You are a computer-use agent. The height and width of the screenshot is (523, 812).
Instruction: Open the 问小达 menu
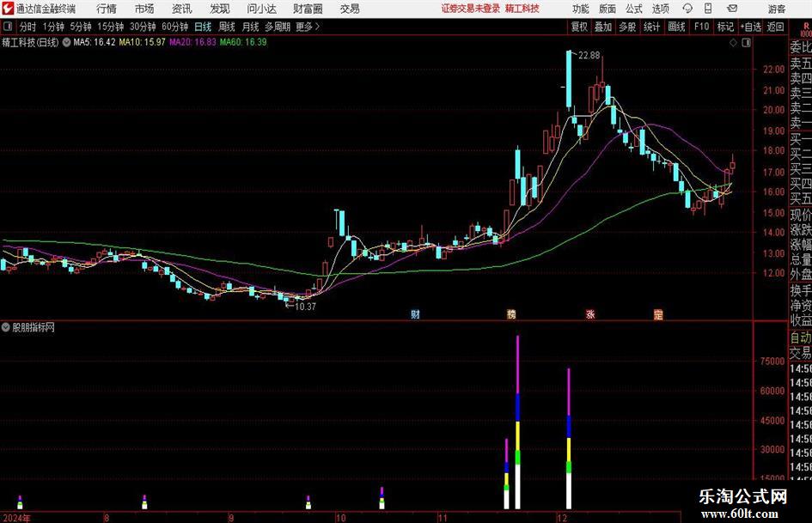click(x=261, y=9)
